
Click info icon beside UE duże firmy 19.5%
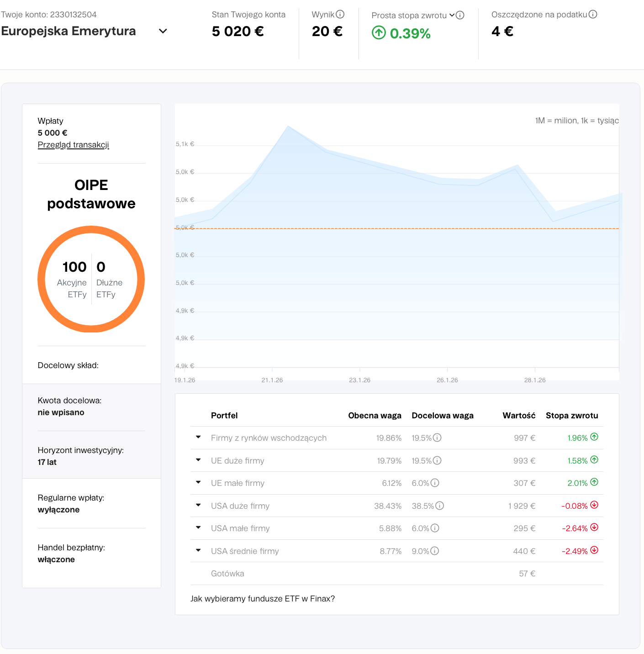[437, 460]
